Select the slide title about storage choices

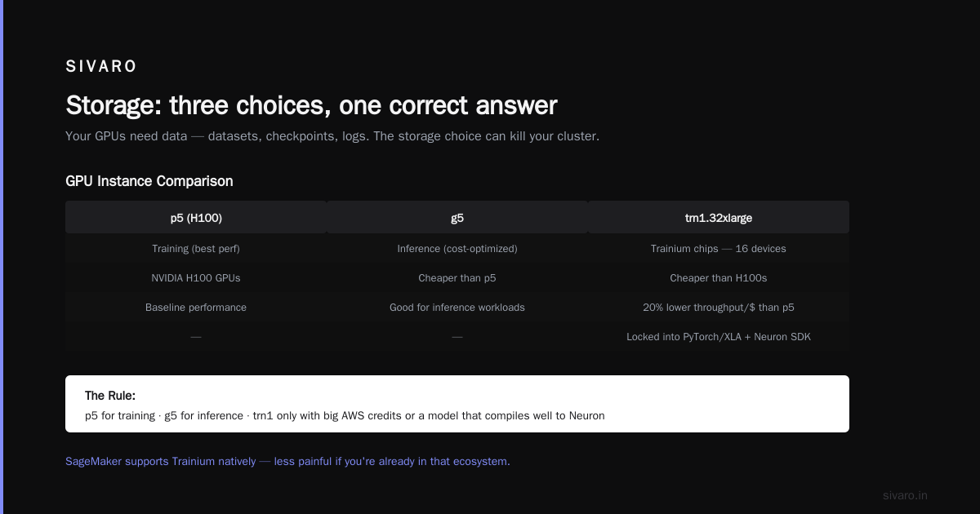coord(311,105)
